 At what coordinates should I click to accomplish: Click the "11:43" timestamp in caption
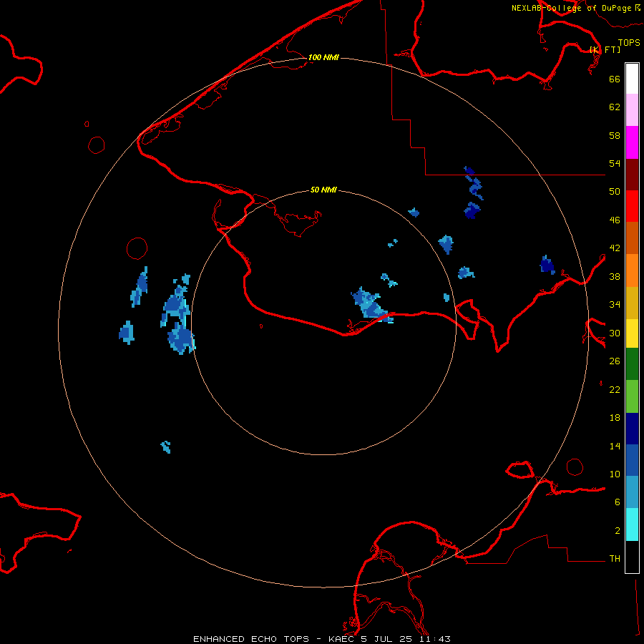(x=435, y=639)
